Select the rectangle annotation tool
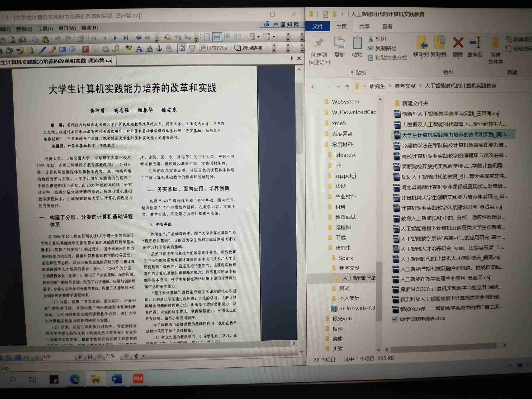The height and width of the screenshot is (399, 532). coord(63,49)
